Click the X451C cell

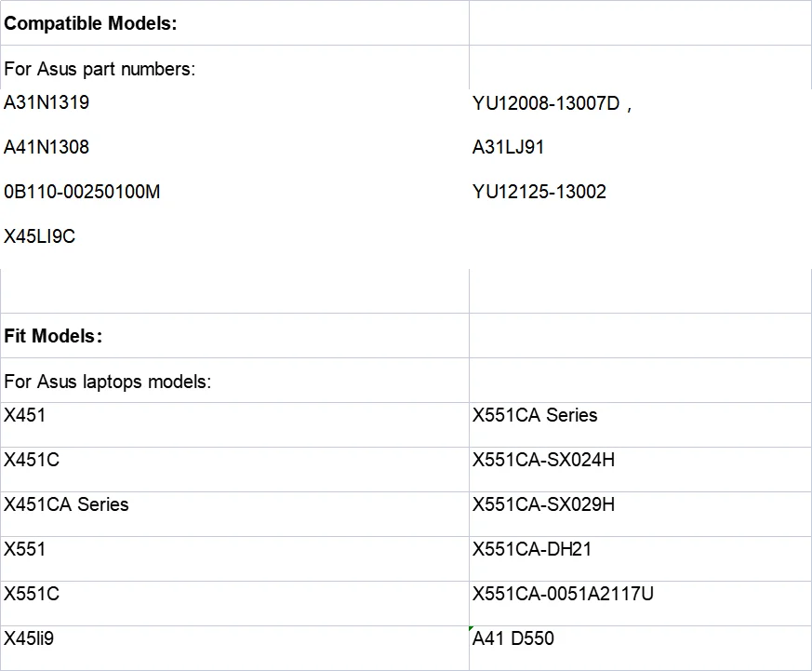[32, 460]
